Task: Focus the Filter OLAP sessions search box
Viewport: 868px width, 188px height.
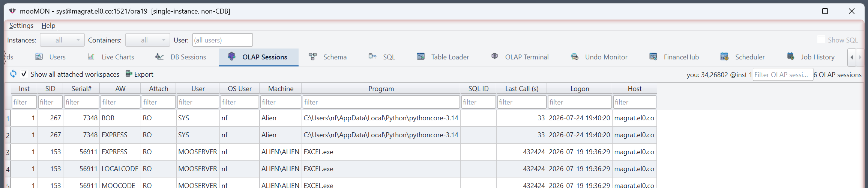Action: [x=783, y=74]
